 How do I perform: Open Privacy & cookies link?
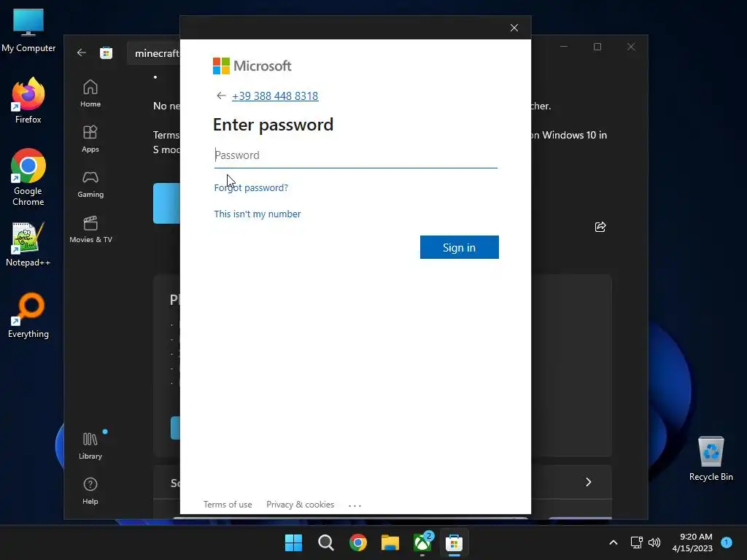click(x=300, y=505)
